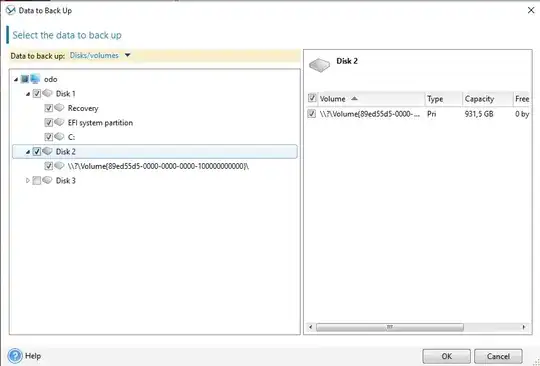Click the Disk 1 drive icon

point(48,93)
